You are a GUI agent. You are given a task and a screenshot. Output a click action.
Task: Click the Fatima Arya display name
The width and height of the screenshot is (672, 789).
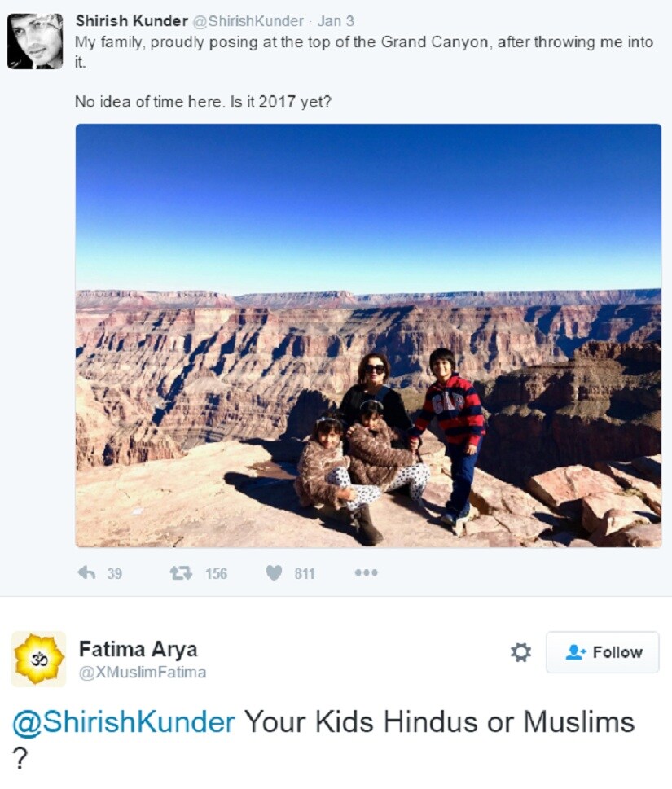[138, 649]
